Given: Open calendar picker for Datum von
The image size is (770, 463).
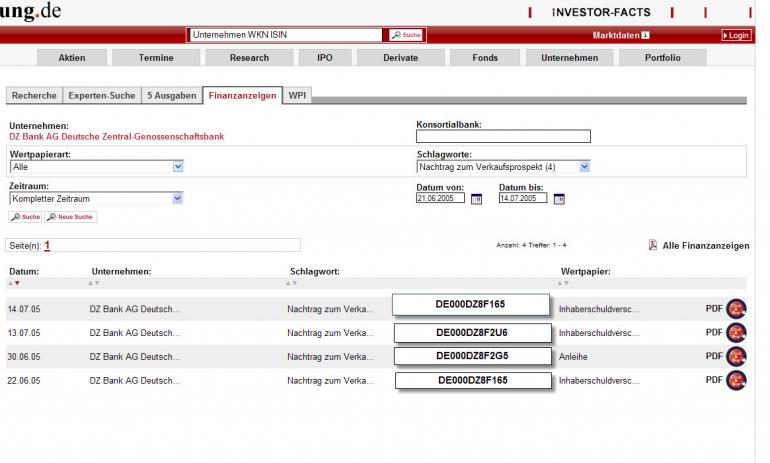Looking at the screenshot, I should (x=476, y=199).
